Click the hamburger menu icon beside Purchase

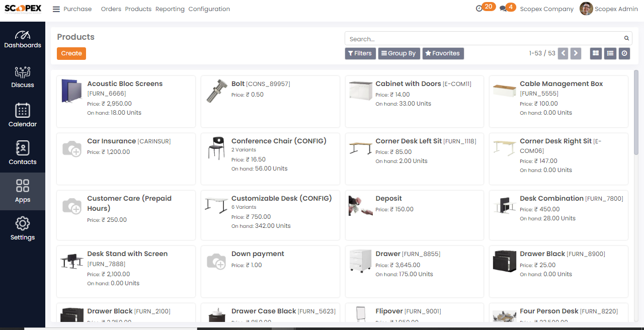[x=56, y=9]
